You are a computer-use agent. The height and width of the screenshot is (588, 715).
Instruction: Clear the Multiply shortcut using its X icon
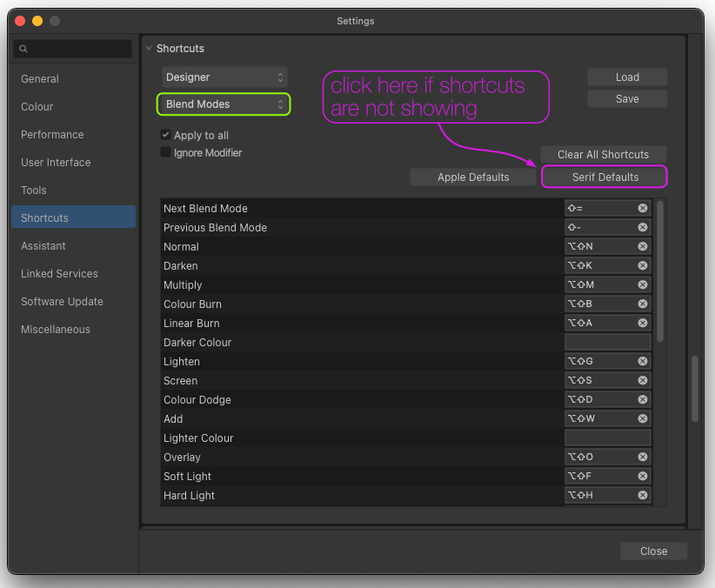pos(642,284)
